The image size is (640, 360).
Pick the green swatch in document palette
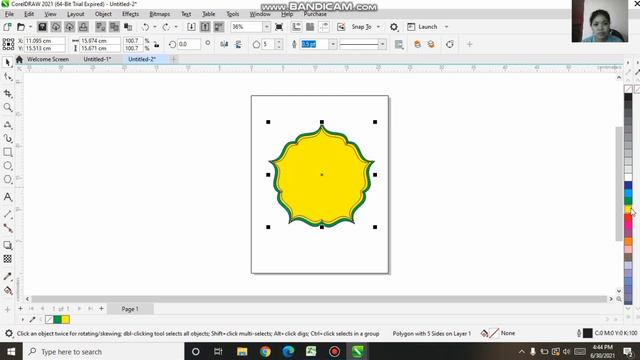(58, 320)
